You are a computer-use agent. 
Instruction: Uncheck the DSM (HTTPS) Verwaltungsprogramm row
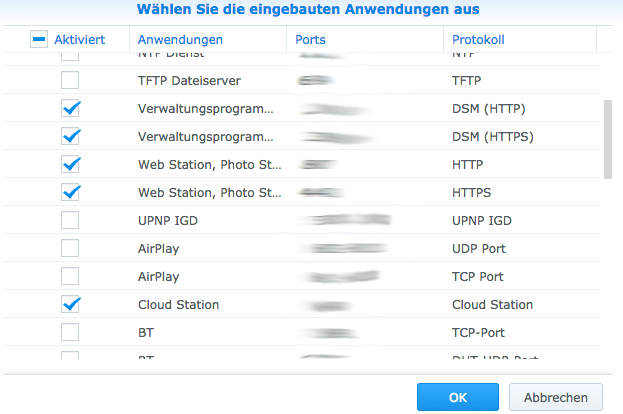tap(70, 136)
